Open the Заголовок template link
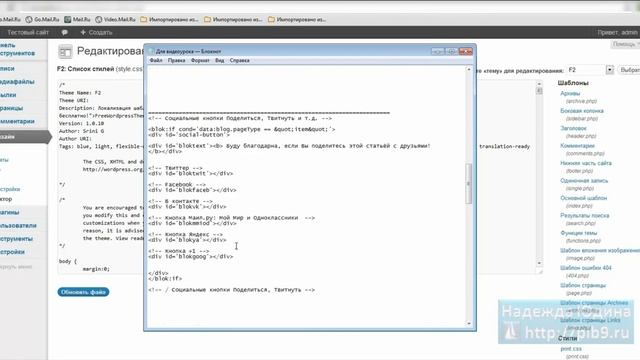Screen dimensions: 640x360 573,128
